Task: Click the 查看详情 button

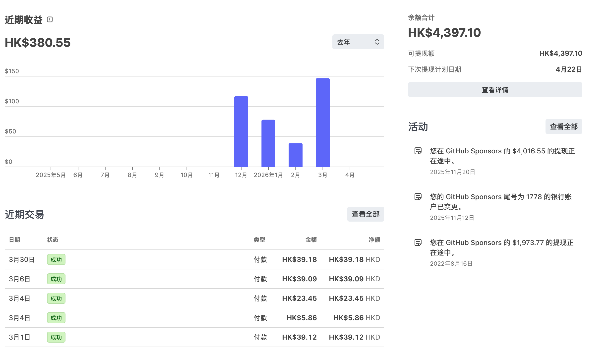Action: pyautogui.click(x=495, y=90)
